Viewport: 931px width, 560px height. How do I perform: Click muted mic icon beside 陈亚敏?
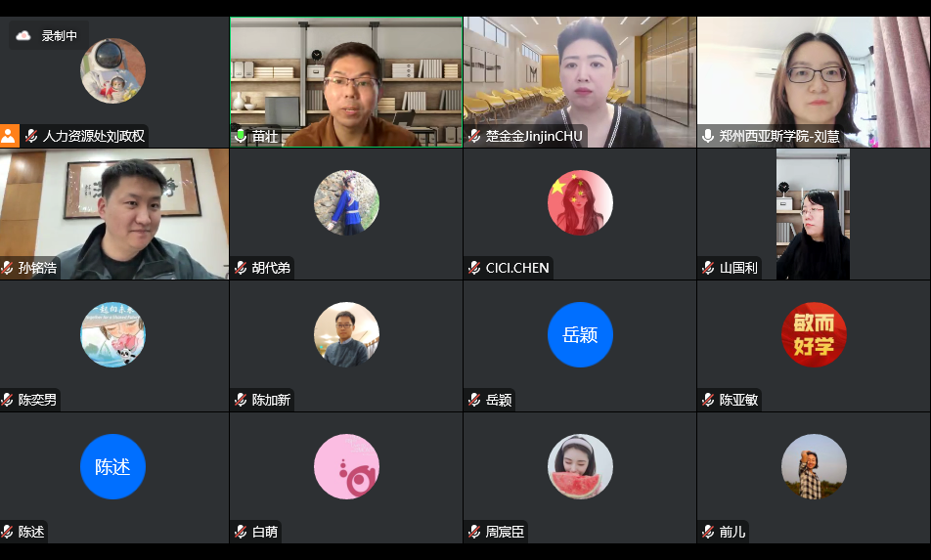tap(708, 400)
